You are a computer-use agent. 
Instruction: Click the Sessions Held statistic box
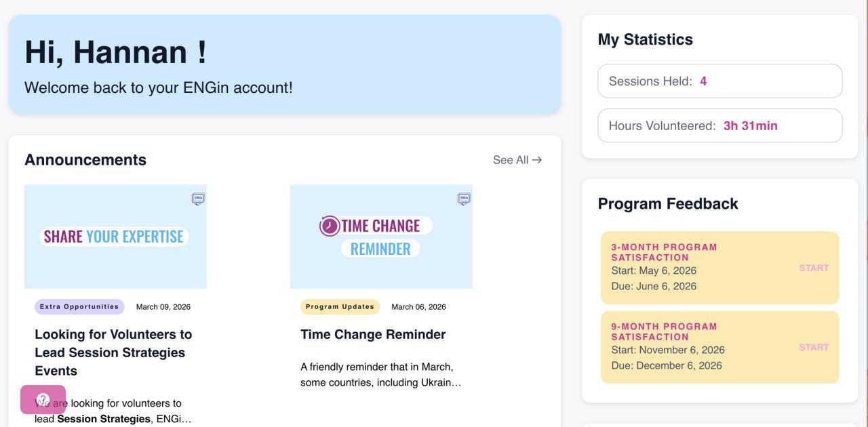click(719, 81)
